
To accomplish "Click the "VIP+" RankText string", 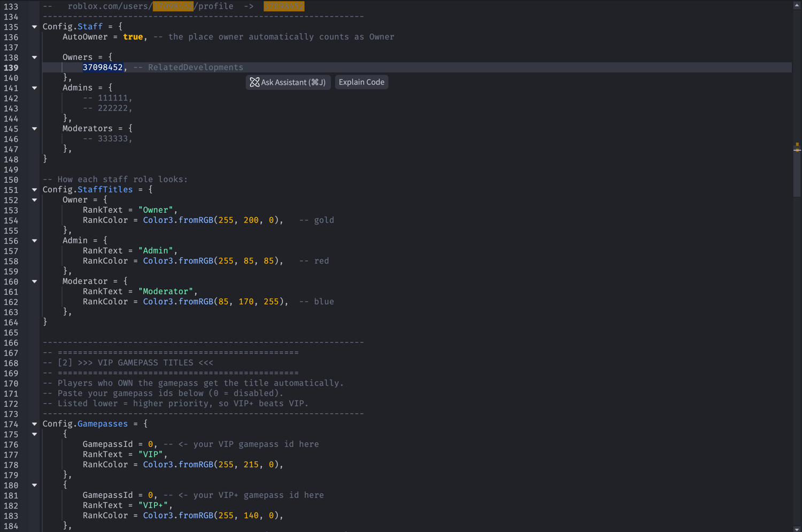I will pos(153,505).
